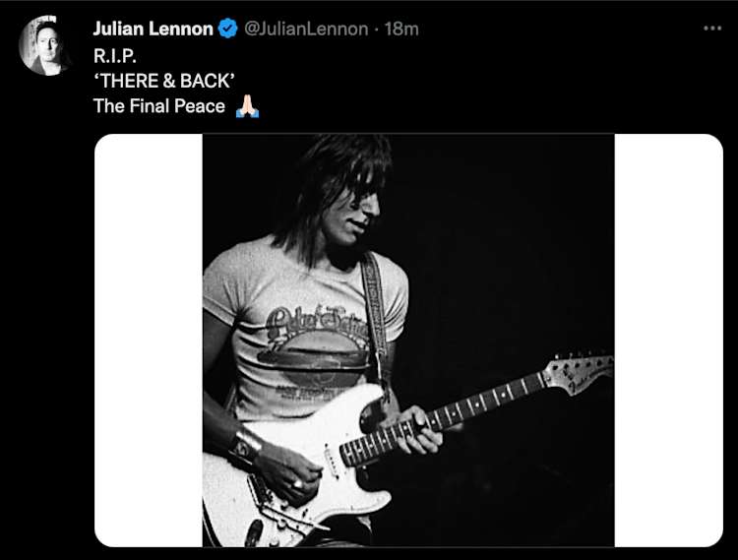
Task: Click the praying hands emoji
Action: [248, 106]
